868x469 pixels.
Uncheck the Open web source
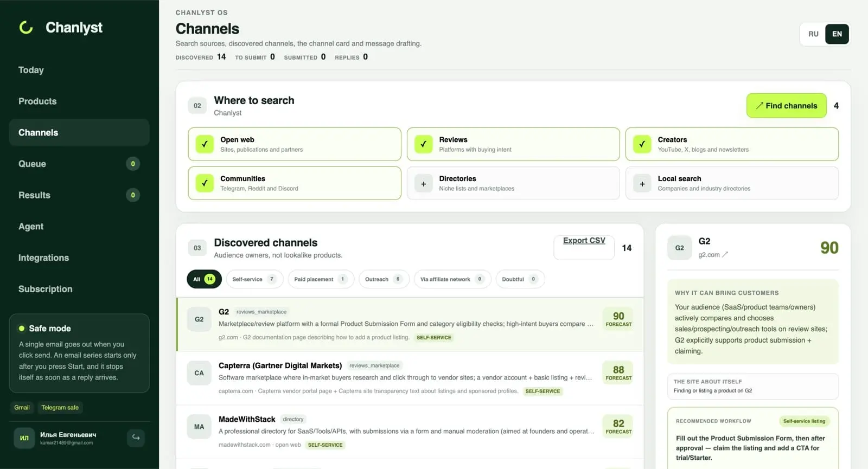coord(205,144)
